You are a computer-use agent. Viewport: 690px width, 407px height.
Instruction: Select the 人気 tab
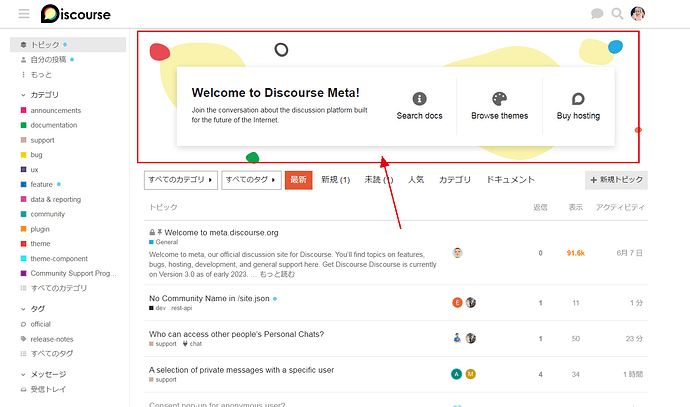(x=416, y=180)
